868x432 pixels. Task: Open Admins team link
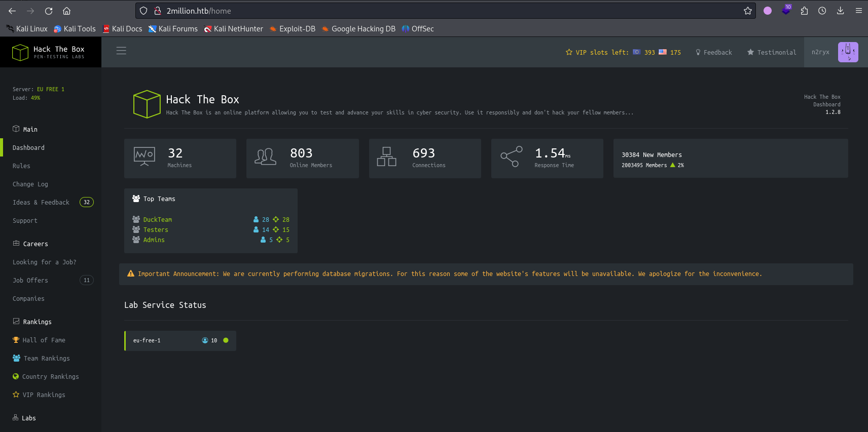click(154, 240)
